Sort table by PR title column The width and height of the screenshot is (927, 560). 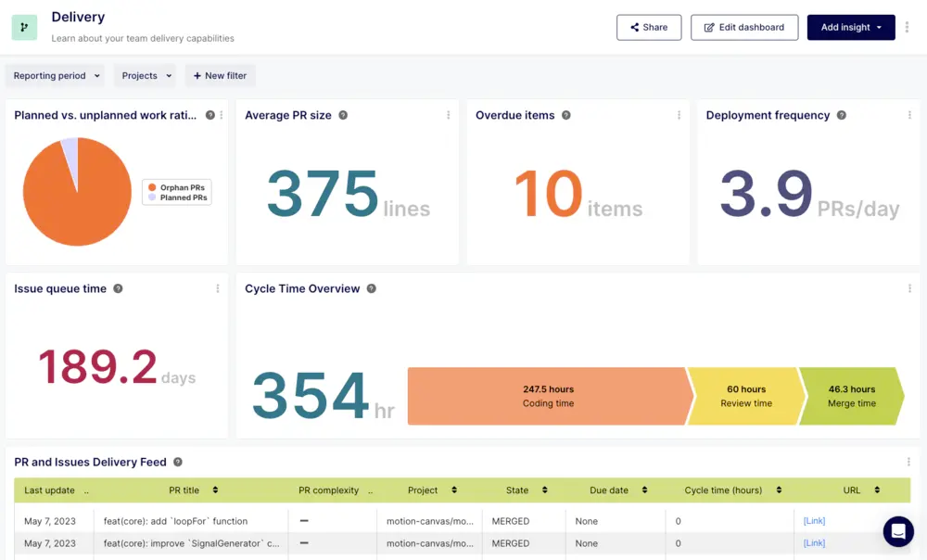(194, 490)
